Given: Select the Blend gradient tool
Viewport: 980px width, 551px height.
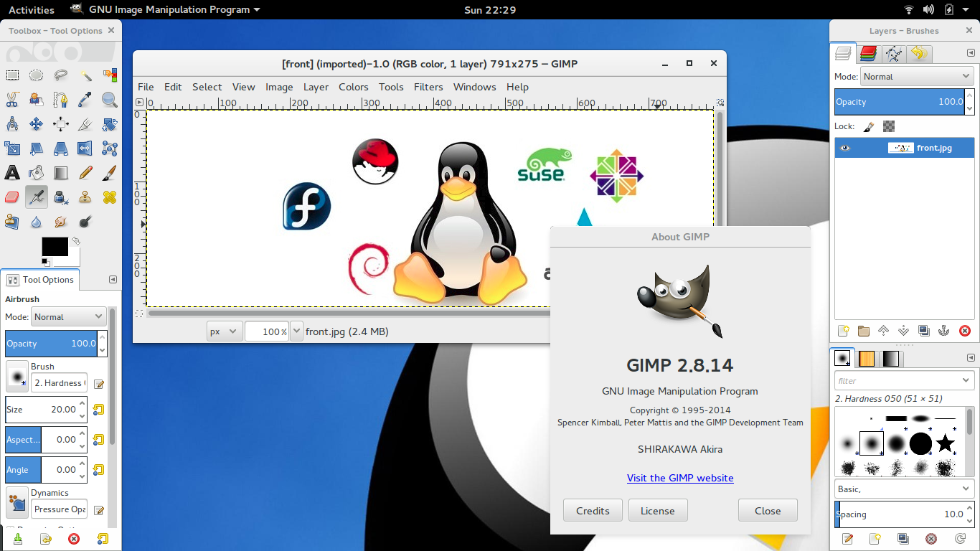Looking at the screenshot, I should point(61,173).
